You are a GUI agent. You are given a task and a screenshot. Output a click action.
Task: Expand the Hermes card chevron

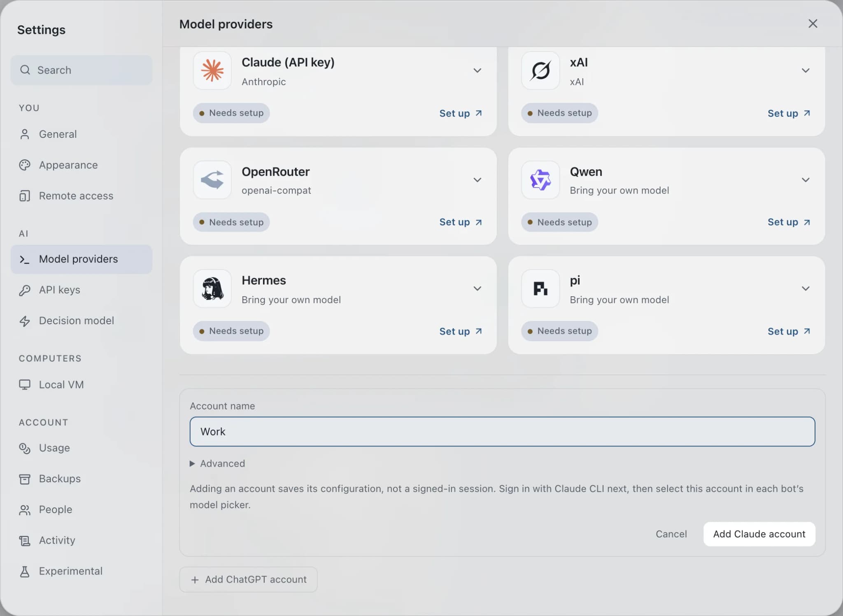click(x=477, y=288)
